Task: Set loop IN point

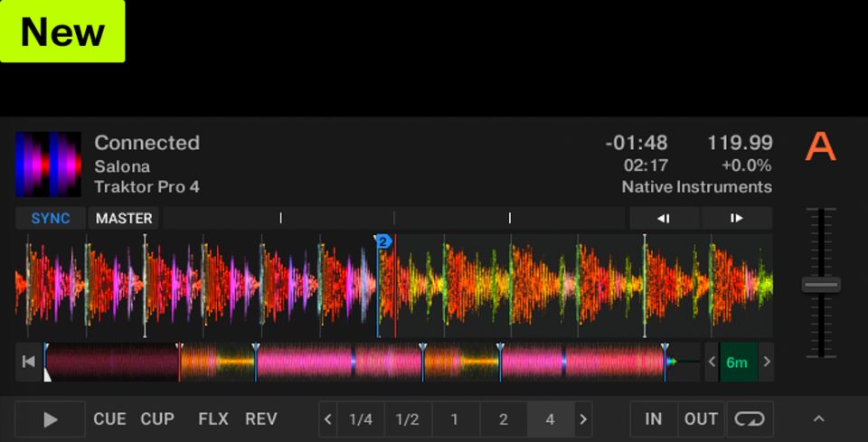Action: coord(653,419)
